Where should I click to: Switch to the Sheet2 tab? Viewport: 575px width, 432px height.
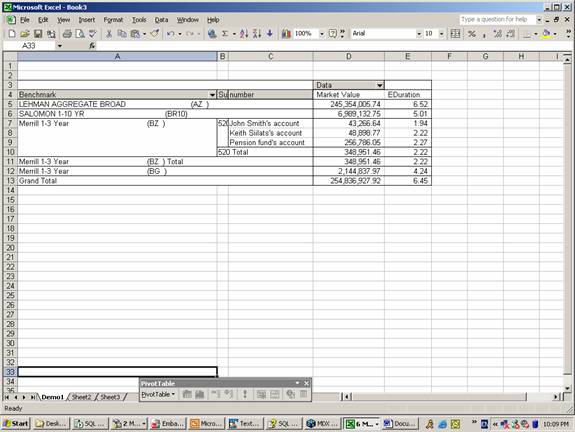coord(81,397)
